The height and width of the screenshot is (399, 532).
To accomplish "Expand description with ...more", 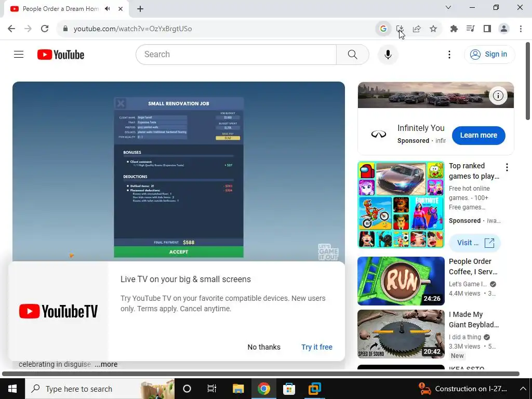I will (x=106, y=364).
